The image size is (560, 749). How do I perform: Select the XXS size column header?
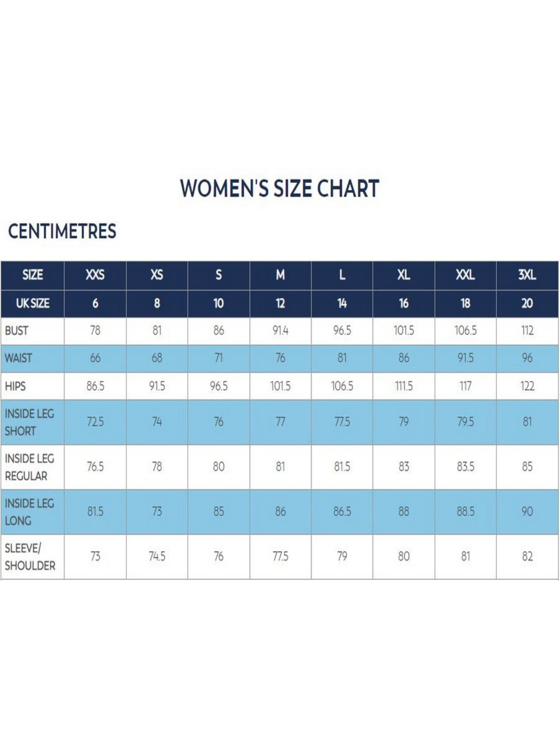coord(95,276)
